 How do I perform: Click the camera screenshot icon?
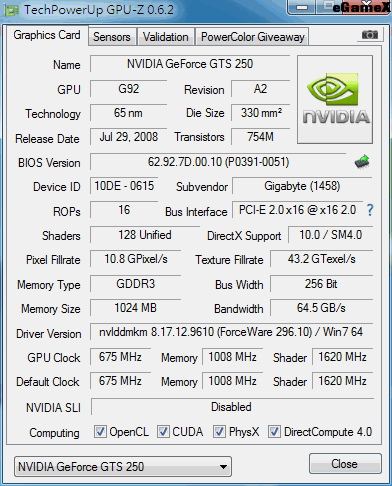click(370, 34)
